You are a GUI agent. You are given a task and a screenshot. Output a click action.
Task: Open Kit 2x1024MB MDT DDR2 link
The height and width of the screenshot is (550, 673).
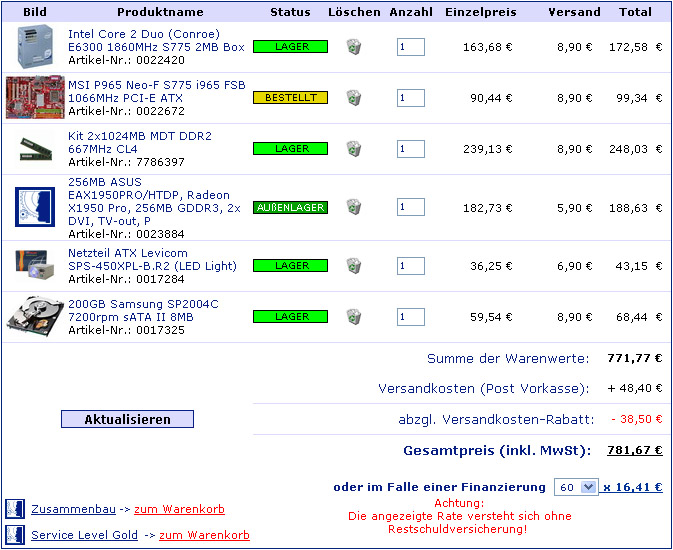pos(140,143)
